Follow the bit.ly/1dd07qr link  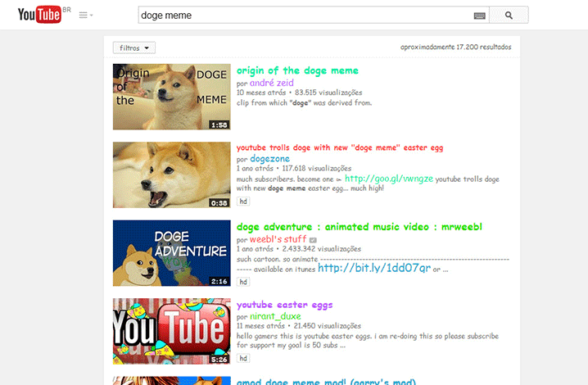point(374,268)
